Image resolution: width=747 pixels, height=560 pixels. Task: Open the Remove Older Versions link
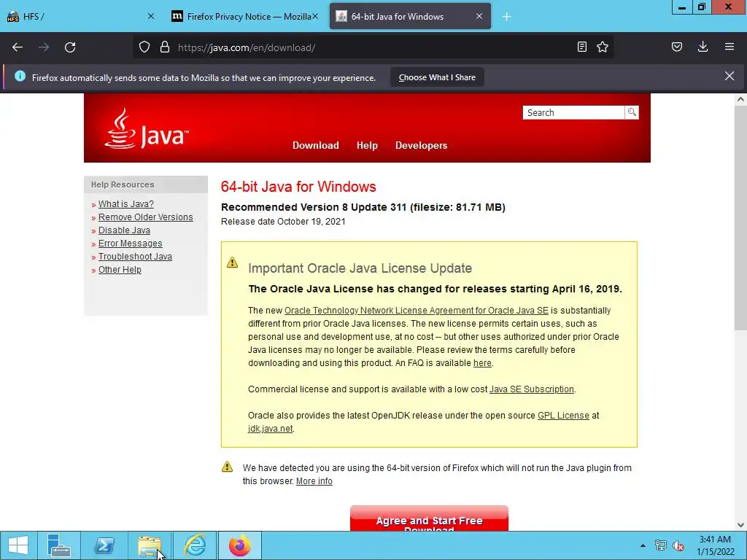145,217
